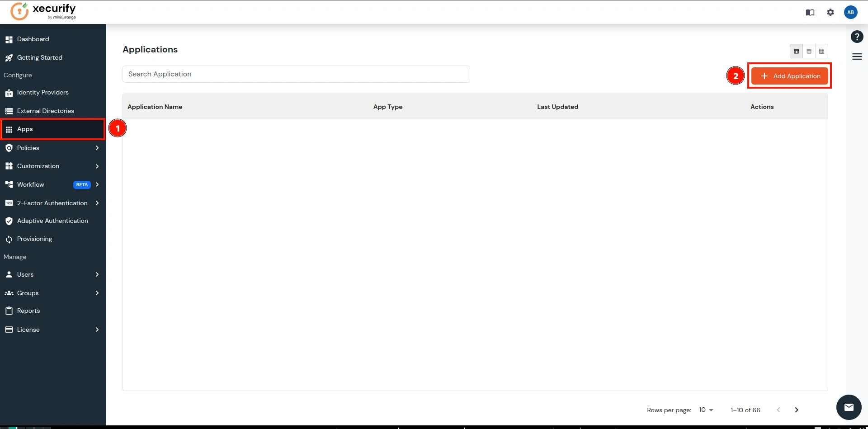Click inside the Search Application field
The height and width of the screenshot is (429, 868).
[296, 74]
